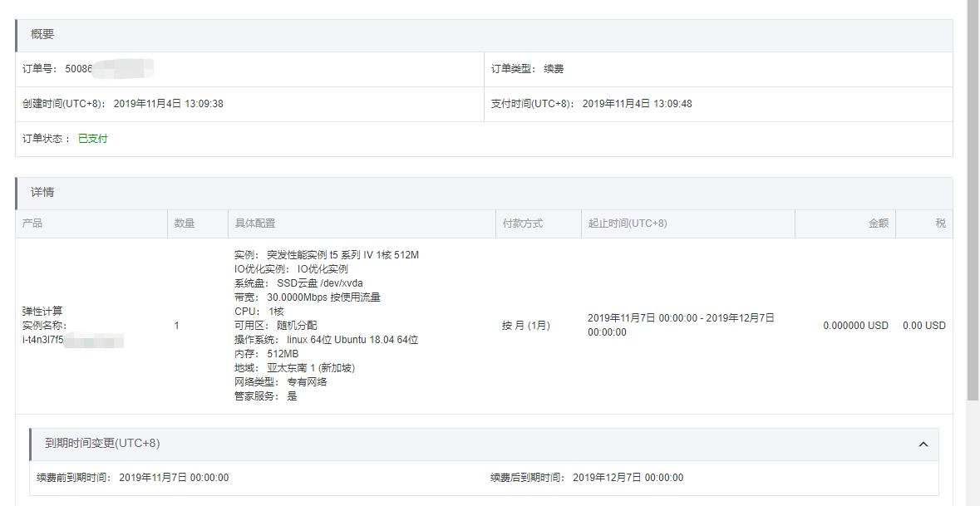Click the 可用区 随机分配 line
Screen dimensions: 980x506
[x=276, y=326]
